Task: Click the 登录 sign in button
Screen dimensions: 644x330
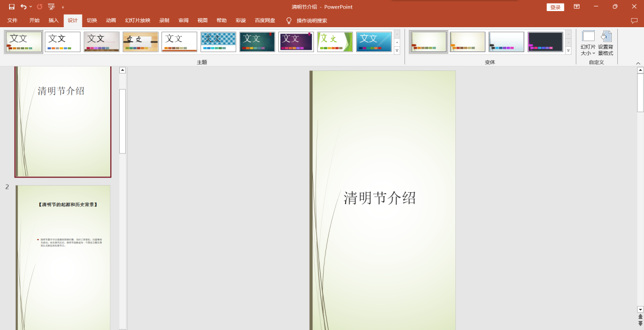Action: [555, 7]
